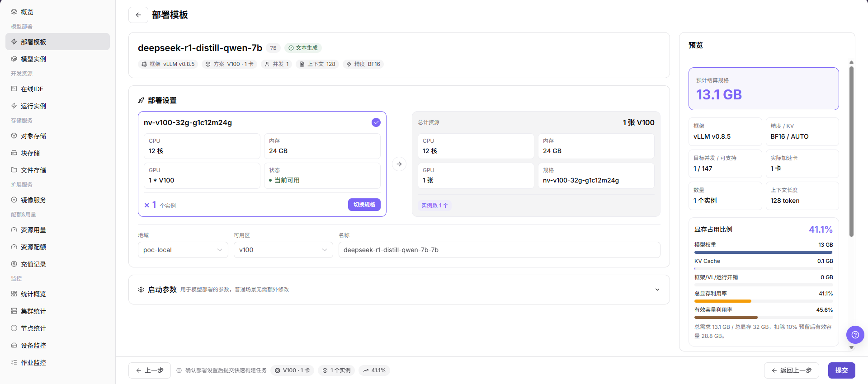
Task: Click the 在线IDE sidebar icon
Action: (x=14, y=89)
